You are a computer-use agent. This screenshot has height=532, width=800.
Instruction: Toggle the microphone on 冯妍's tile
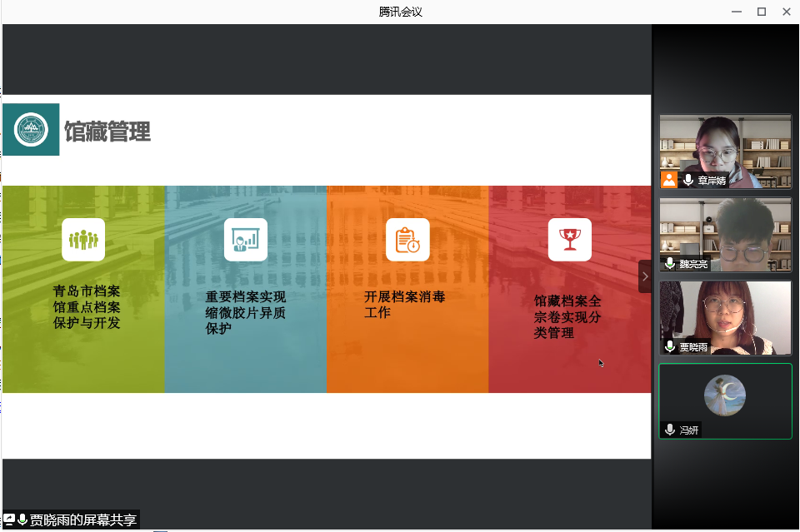click(670, 430)
